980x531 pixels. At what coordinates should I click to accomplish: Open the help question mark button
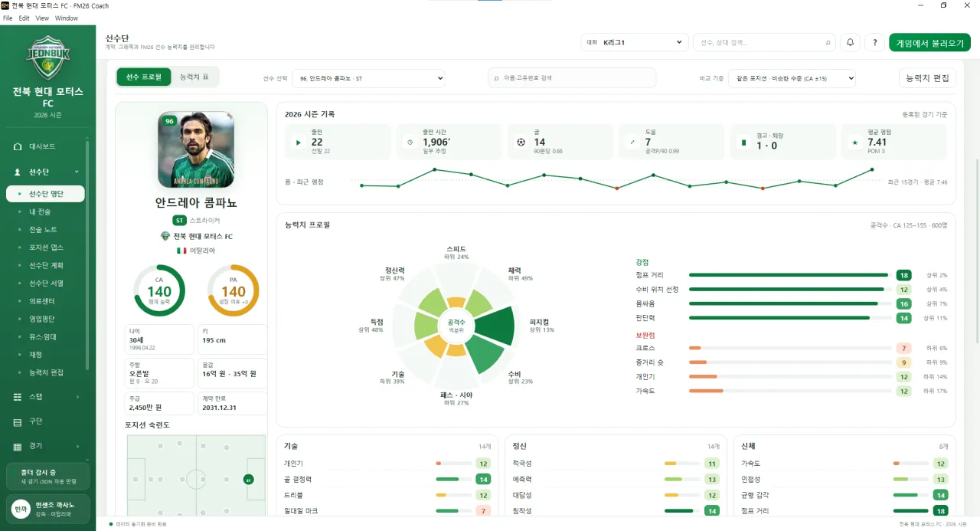[875, 43]
